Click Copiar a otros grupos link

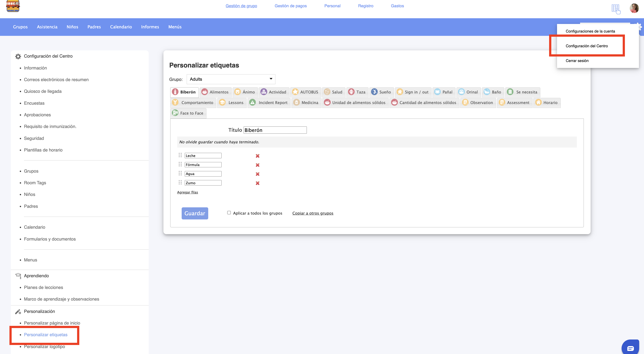(313, 213)
